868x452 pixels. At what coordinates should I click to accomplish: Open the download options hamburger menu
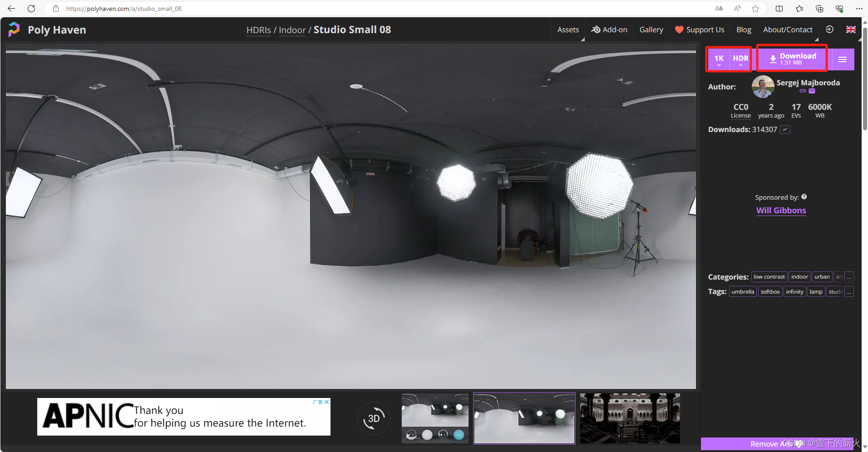843,59
